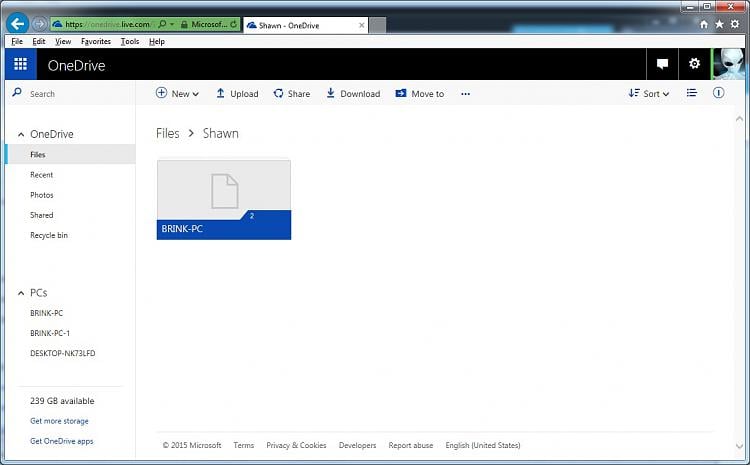Click Get OneDrive apps link

pos(62,441)
